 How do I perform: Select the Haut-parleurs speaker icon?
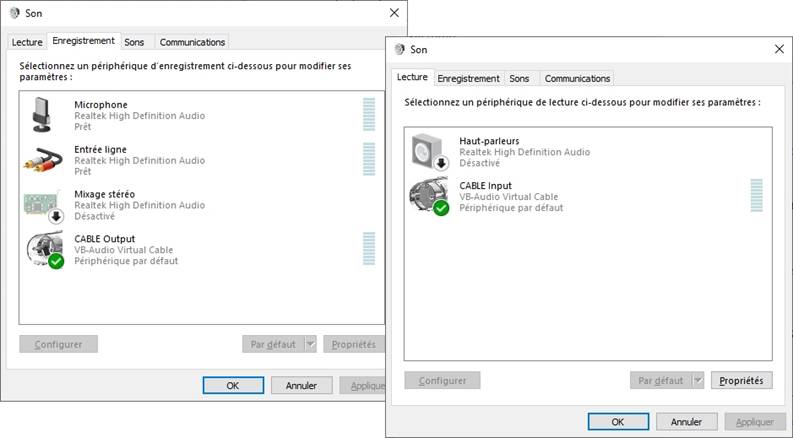click(x=429, y=151)
